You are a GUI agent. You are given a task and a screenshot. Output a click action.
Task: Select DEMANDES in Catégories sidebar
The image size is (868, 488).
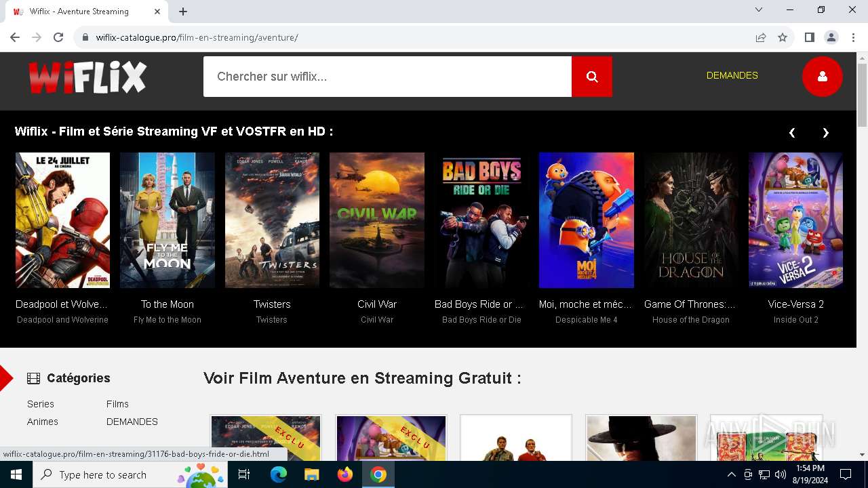(x=132, y=422)
